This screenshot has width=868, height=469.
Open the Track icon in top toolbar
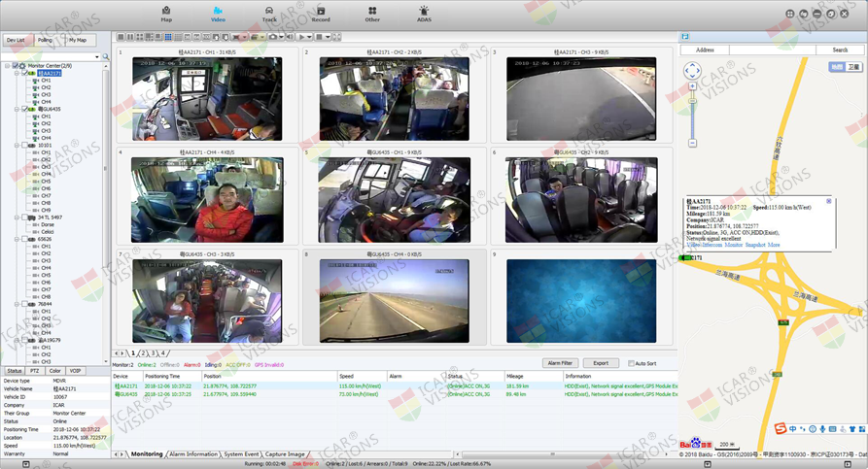click(x=269, y=15)
